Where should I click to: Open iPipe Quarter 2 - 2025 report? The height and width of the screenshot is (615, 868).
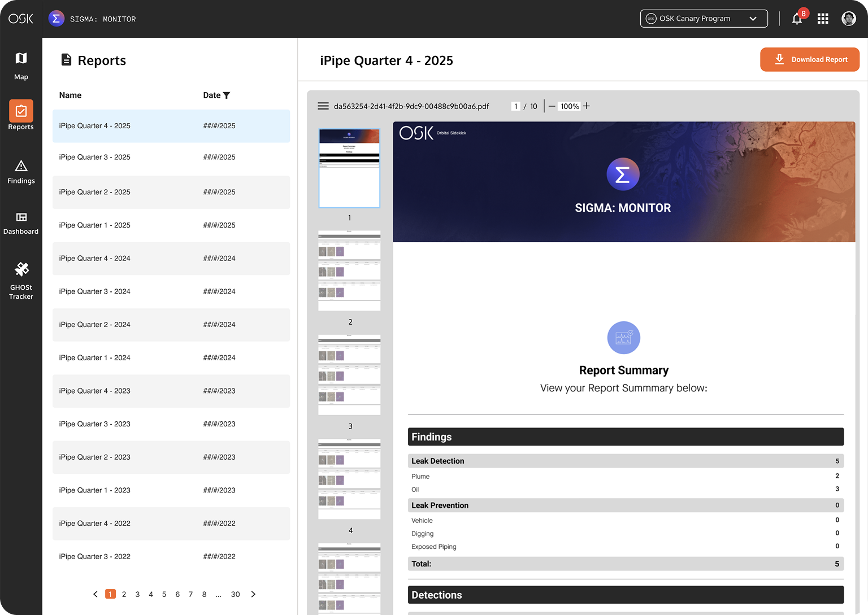coord(171,192)
